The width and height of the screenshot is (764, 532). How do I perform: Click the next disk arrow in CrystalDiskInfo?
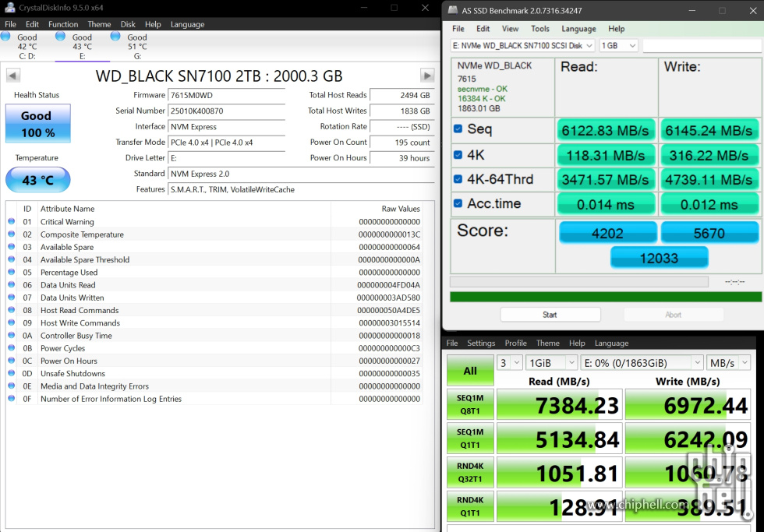point(427,76)
